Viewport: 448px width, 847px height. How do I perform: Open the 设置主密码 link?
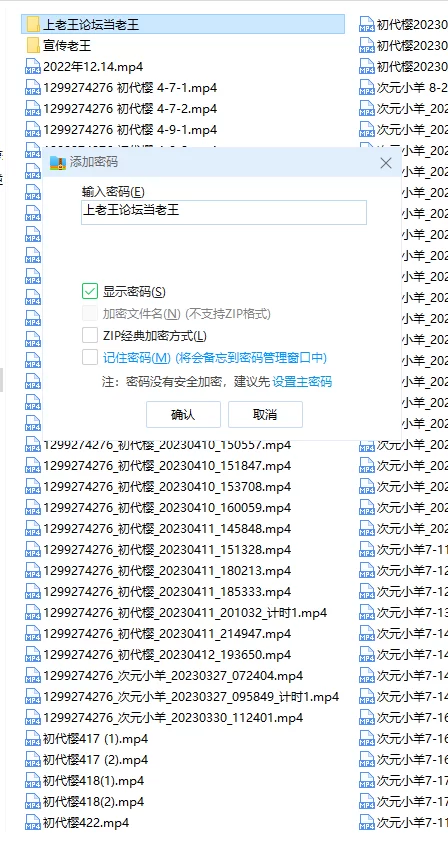point(302,382)
